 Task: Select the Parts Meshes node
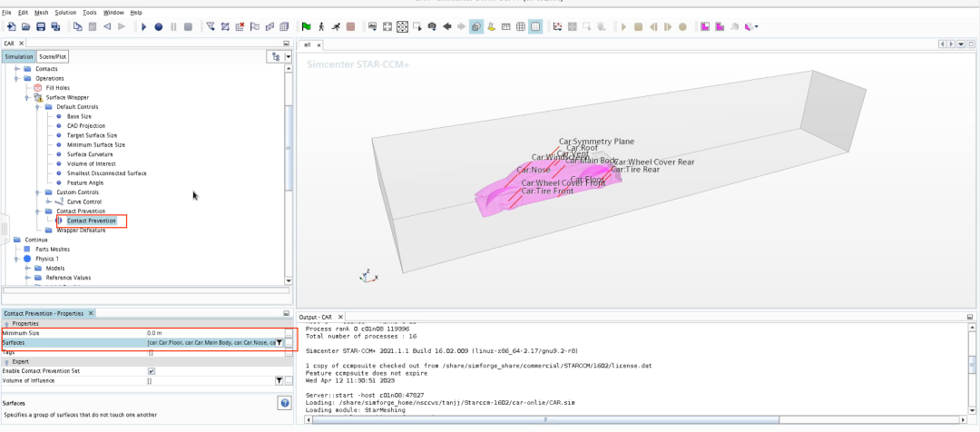coord(53,249)
